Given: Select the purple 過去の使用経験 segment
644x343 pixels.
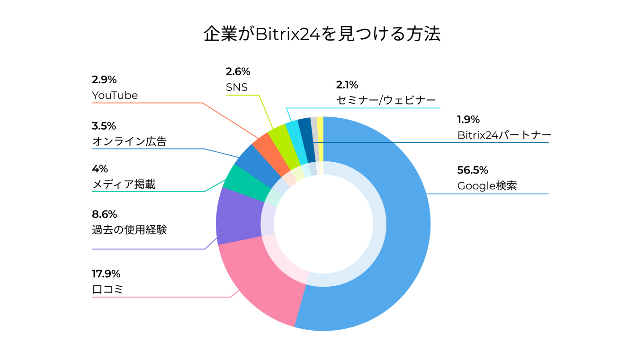Looking at the screenshot, I should 237,216.
